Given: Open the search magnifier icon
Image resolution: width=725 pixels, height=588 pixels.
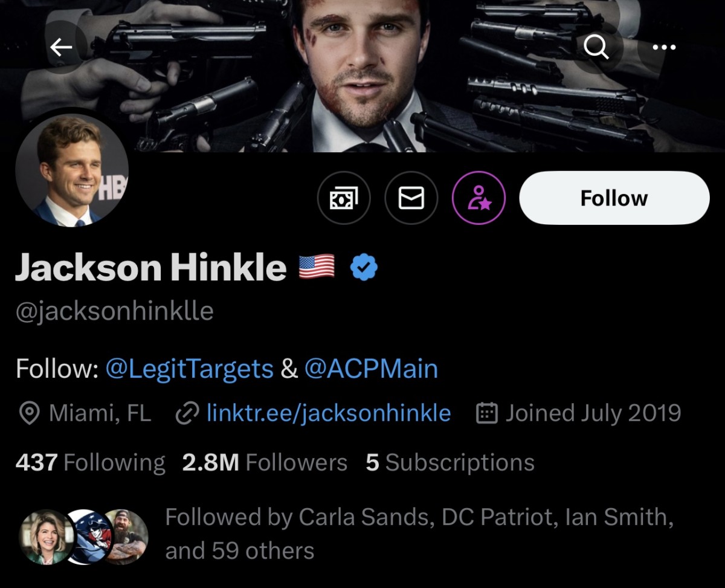Looking at the screenshot, I should point(596,48).
